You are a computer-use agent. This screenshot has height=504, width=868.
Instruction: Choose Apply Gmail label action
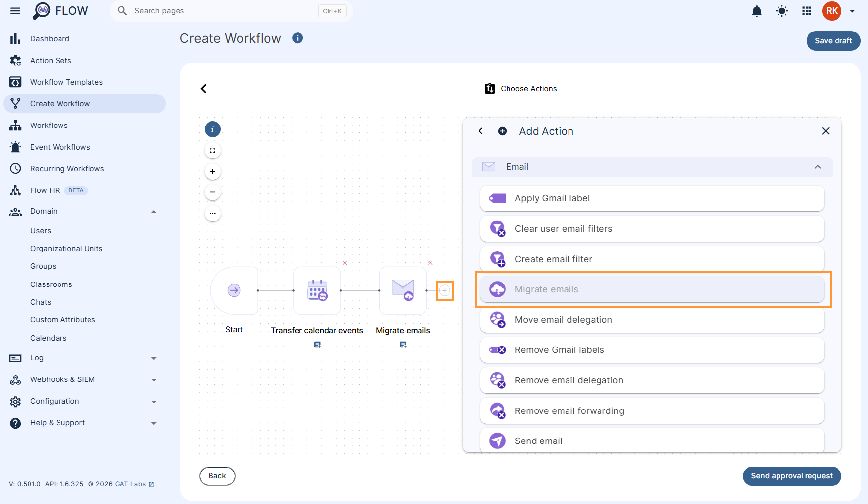pos(652,198)
